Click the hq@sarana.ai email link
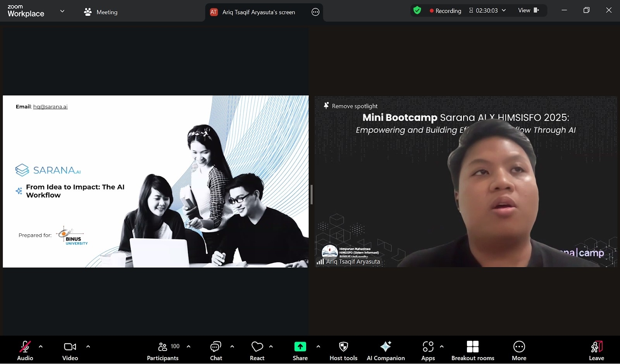The image size is (620, 364). (x=50, y=106)
